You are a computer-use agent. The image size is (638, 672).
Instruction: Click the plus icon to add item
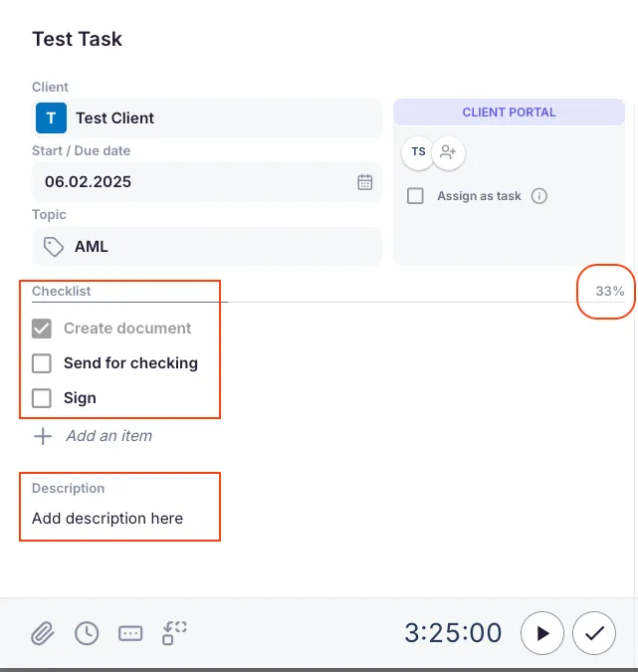pyautogui.click(x=43, y=436)
